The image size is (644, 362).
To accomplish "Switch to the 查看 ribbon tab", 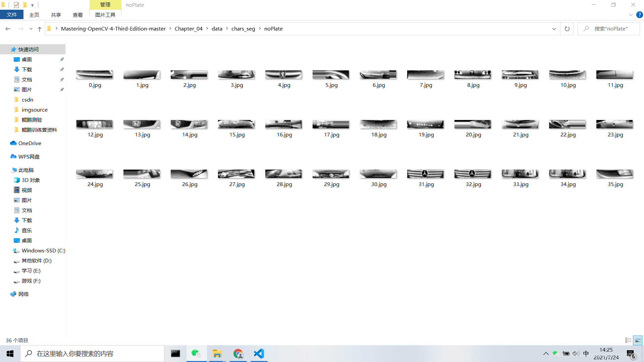I will 77,15.
